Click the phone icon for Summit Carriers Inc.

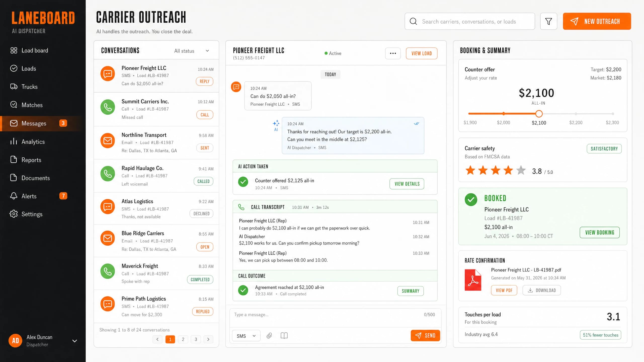(108, 107)
